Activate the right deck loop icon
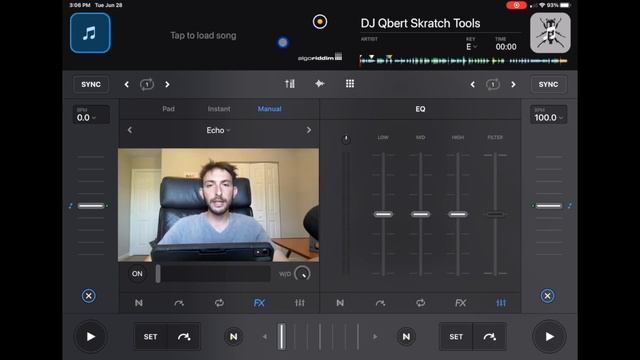 pos(493,84)
